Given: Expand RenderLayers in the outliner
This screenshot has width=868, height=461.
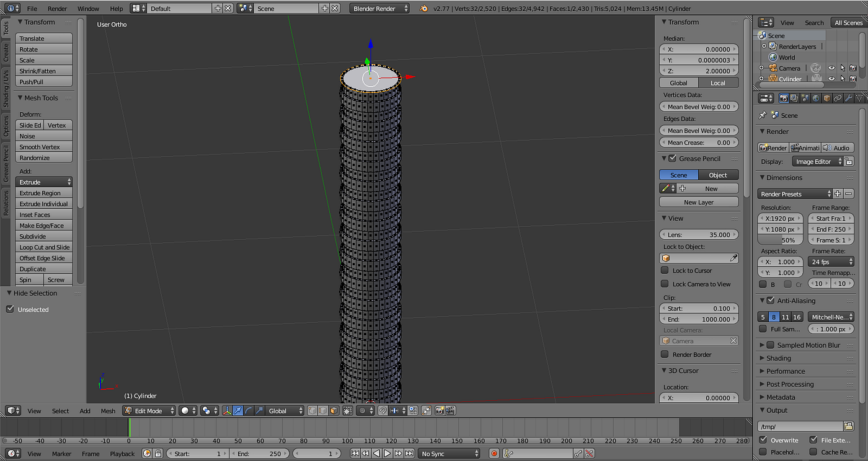Looking at the screenshot, I should click(x=764, y=46).
